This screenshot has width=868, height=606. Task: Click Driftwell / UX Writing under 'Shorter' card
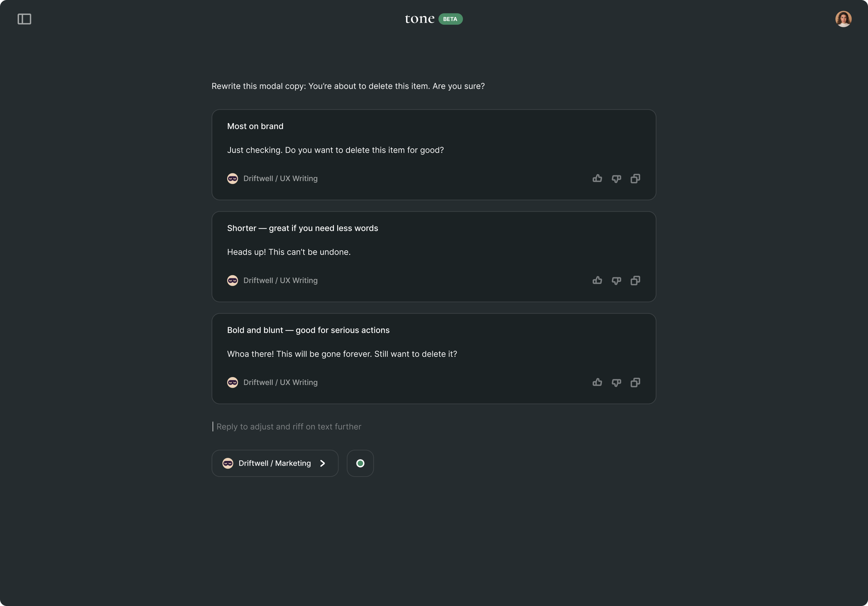coord(280,280)
